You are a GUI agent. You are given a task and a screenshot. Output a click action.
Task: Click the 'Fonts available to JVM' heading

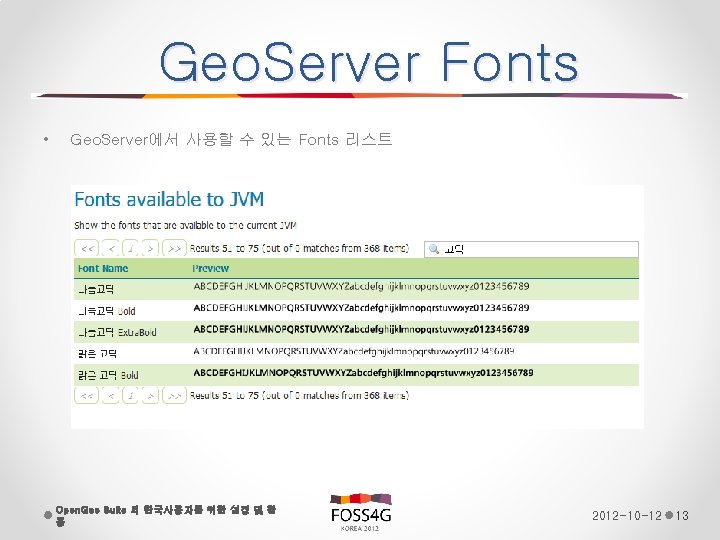click(x=169, y=200)
